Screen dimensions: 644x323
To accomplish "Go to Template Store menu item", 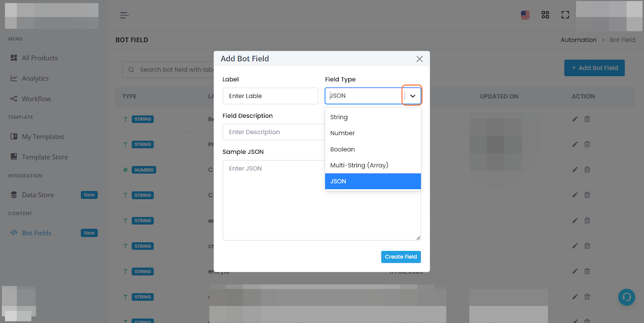I will (x=45, y=157).
